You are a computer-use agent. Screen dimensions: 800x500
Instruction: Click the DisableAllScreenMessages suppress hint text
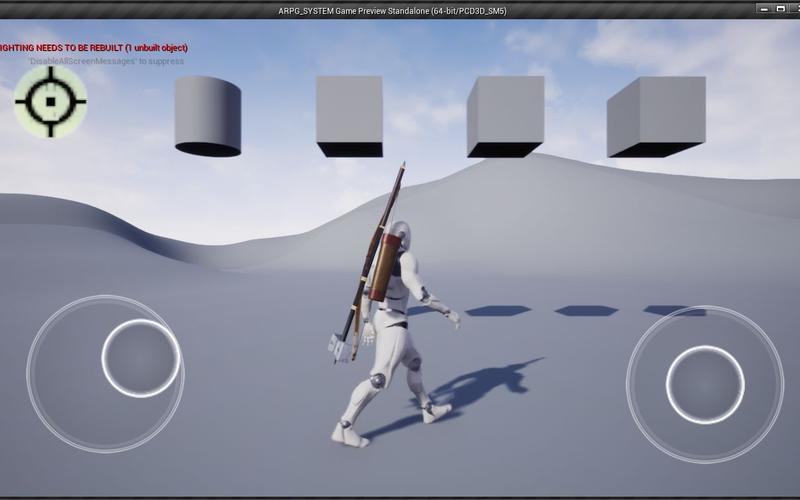coord(105,61)
